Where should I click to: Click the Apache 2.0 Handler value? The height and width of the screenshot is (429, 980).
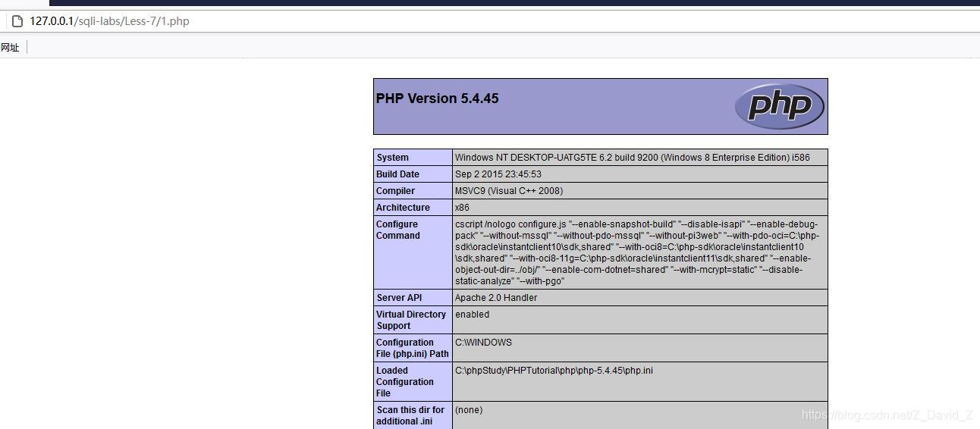point(495,298)
